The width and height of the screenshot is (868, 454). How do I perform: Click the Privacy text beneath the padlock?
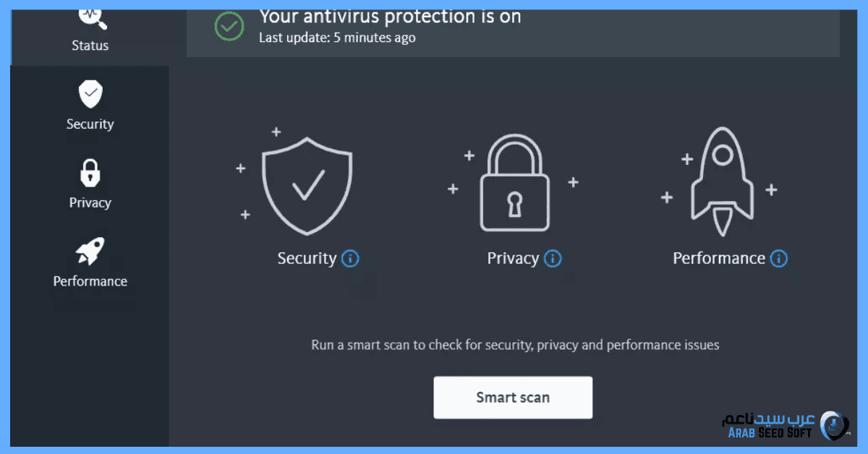[513, 259]
